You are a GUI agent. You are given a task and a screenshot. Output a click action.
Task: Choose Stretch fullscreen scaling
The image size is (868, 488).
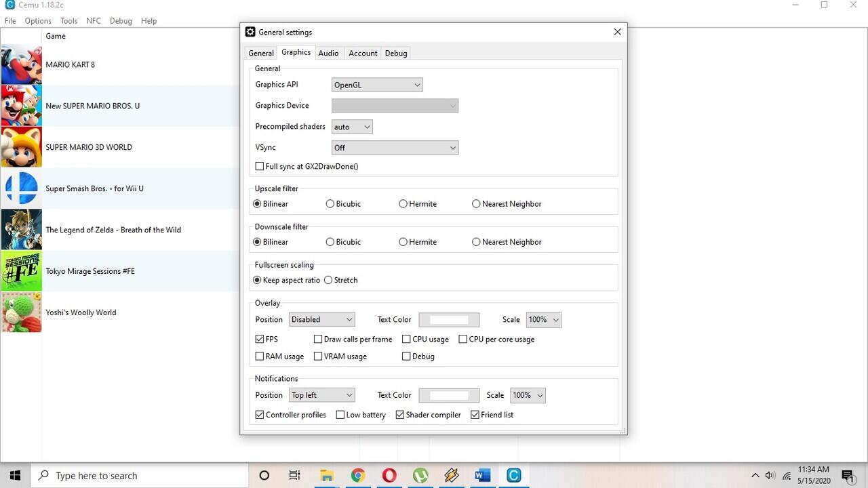pos(341,280)
